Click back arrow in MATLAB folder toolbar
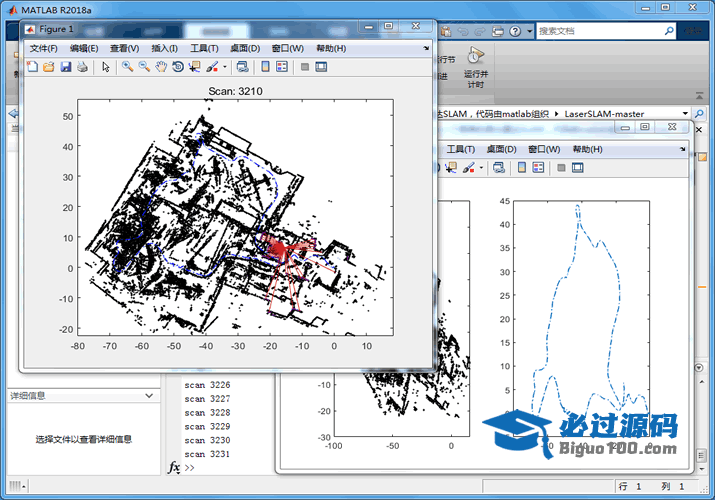 (13, 113)
